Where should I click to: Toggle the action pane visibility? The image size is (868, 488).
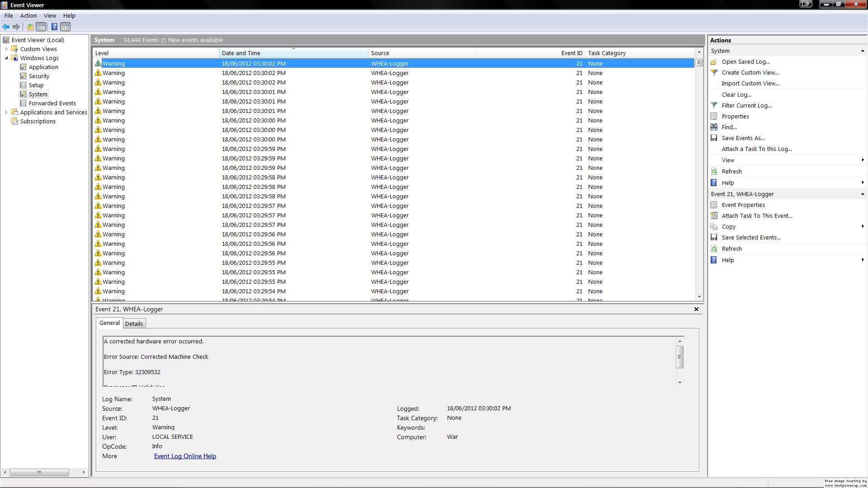point(66,27)
